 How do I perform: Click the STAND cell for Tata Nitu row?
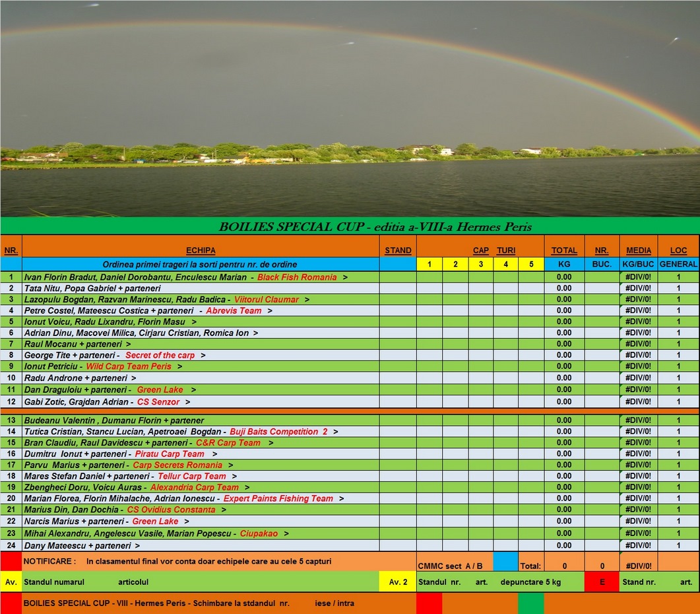(398, 289)
